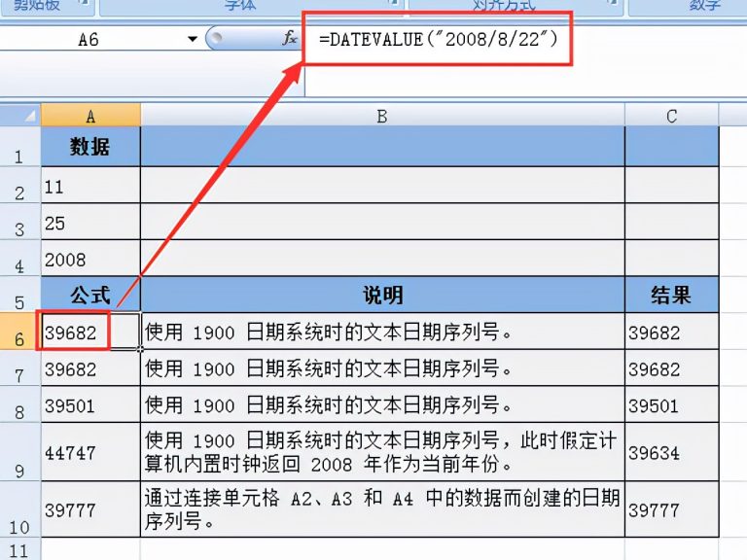Select row 9 header

(20, 452)
